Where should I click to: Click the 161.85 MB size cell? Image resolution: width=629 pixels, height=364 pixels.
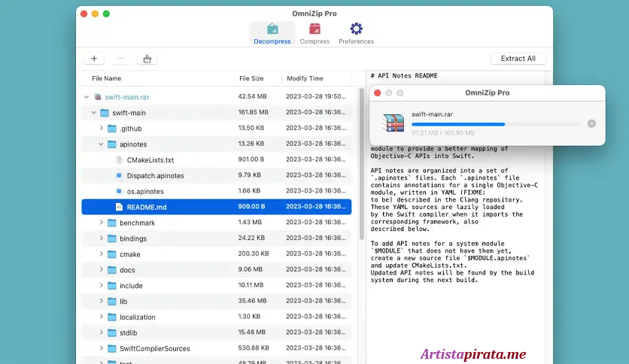coord(253,112)
